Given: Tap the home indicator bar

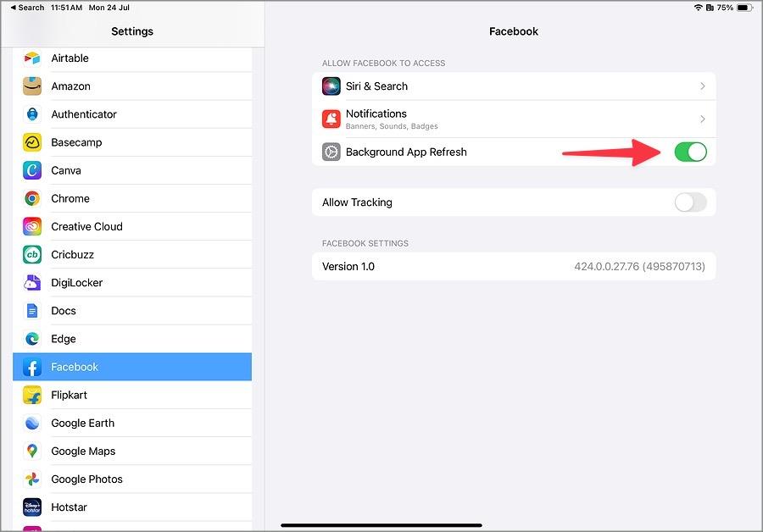Looking at the screenshot, I should tap(381, 525).
